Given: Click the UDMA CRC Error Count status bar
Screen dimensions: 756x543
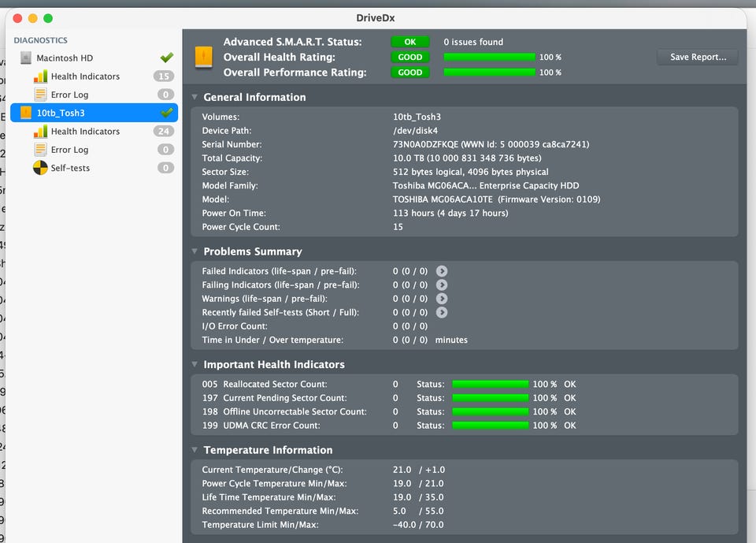Looking at the screenshot, I should [491, 426].
